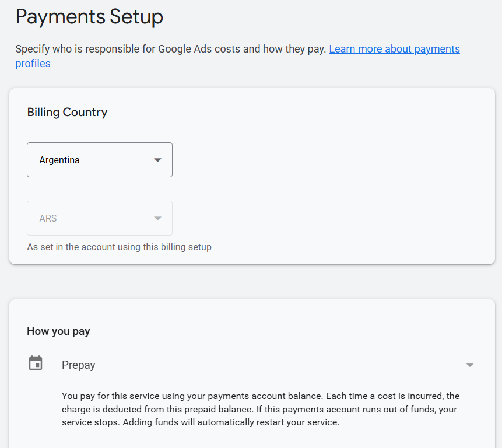
Task: Click the calendar icon beside Prepay
Action: 36,363
